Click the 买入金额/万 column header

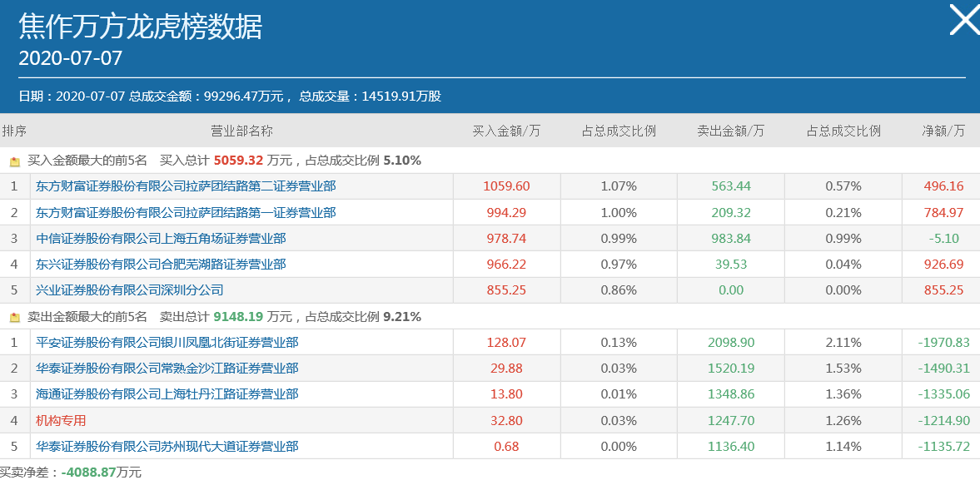(506, 131)
